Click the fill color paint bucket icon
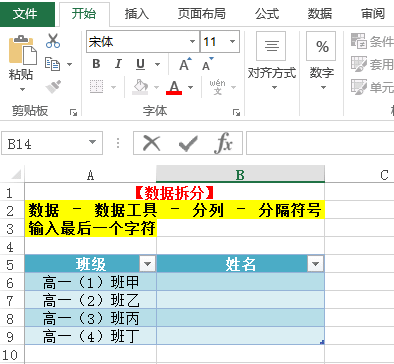The image size is (394, 364). coord(140,87)
